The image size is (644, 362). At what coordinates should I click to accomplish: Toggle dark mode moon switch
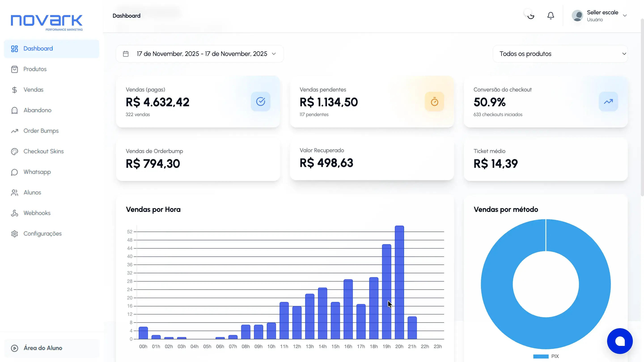(530, 15)
